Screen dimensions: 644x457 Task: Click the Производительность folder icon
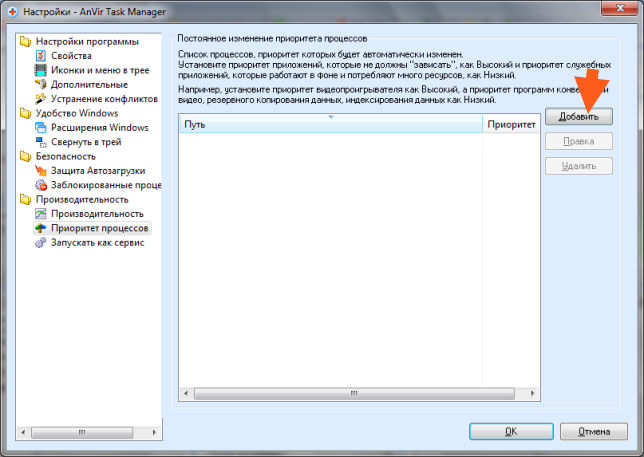pos(25,200)
